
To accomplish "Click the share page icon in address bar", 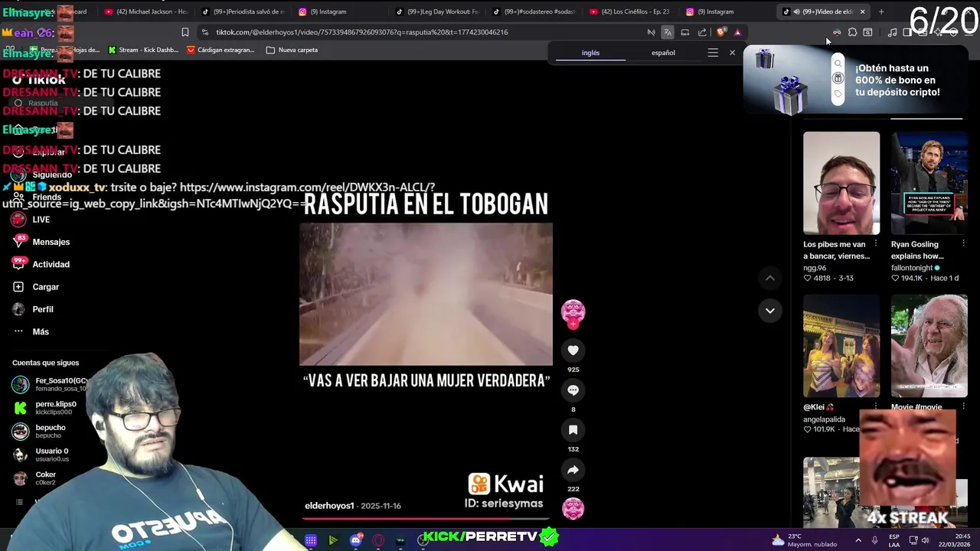I will pyautogui.click(x=702, y=32).
